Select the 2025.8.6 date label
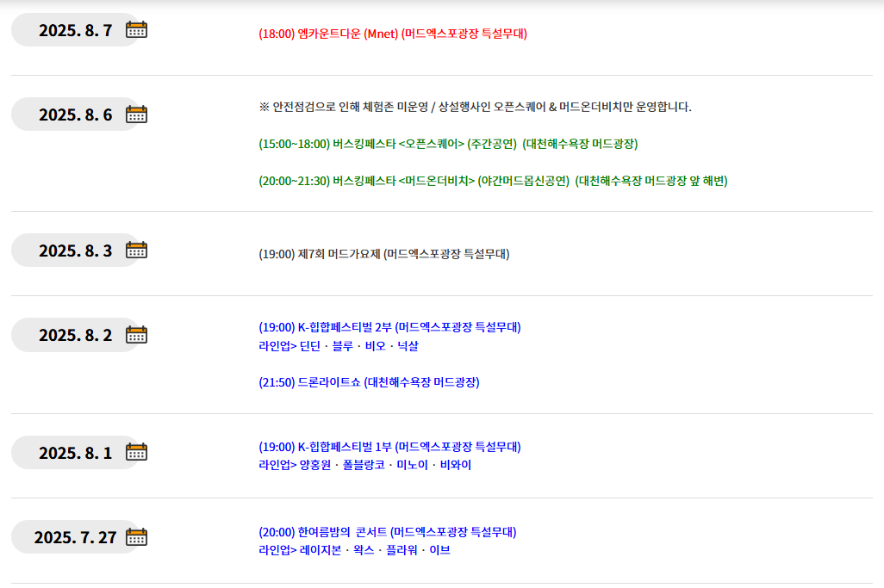This screenshot has width=884, height=588. (73, 113)
